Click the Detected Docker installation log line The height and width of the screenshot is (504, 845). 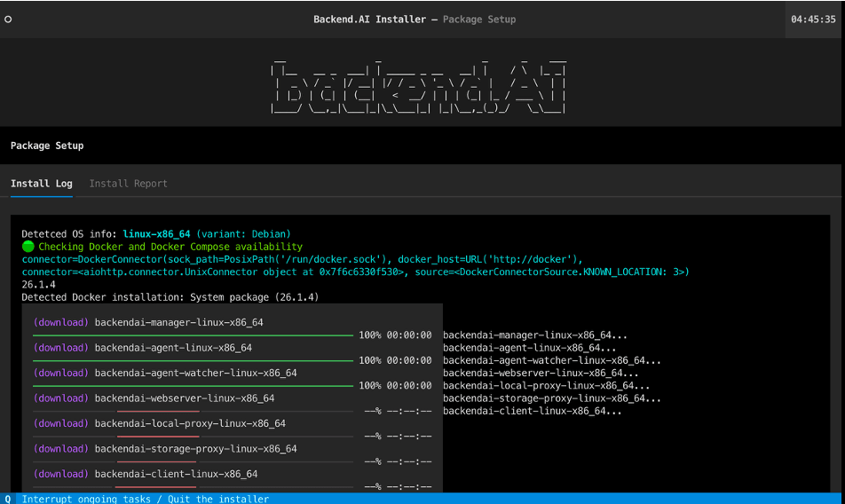click(x=170, y=297)
